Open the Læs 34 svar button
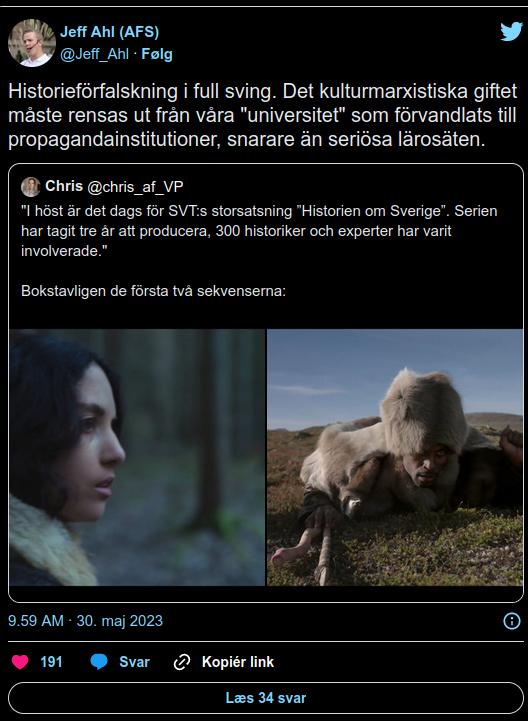Image resolution: width=528 pixels, height=721 pixels. [x=266, y=698]
